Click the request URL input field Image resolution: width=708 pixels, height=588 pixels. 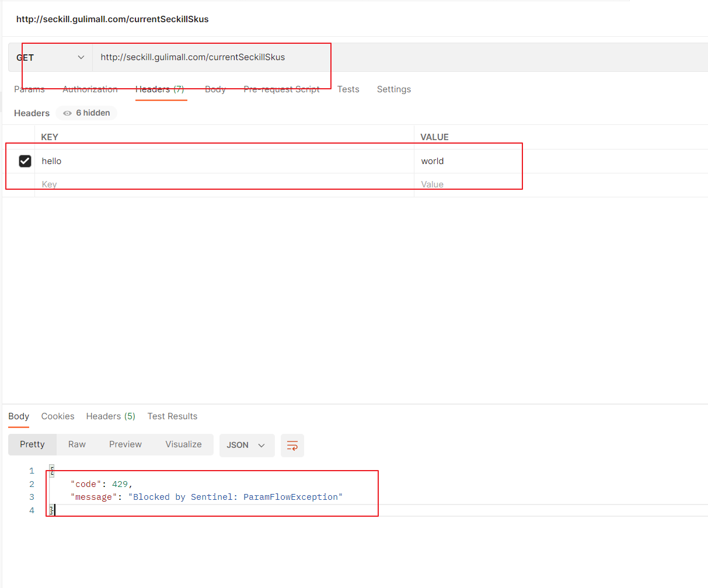pos(400,57)
